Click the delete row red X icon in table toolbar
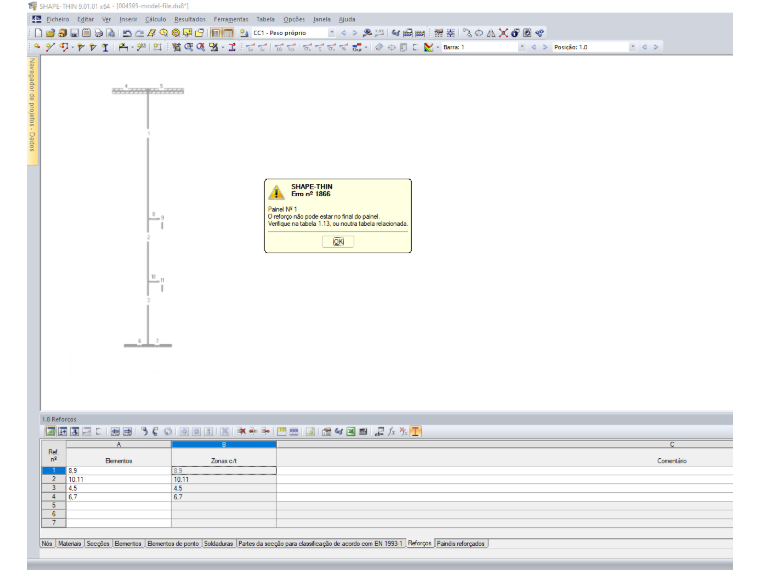760x570 pixels. (241, 431)
